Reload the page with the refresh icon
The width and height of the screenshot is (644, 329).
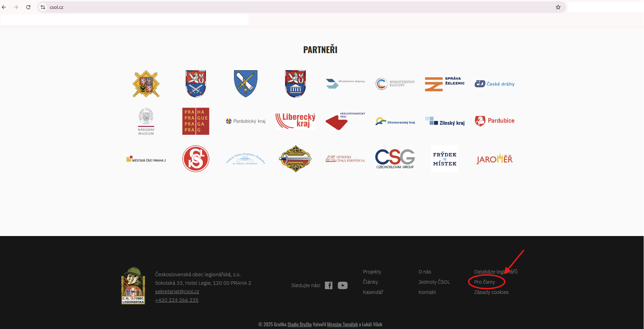[28, 7]
